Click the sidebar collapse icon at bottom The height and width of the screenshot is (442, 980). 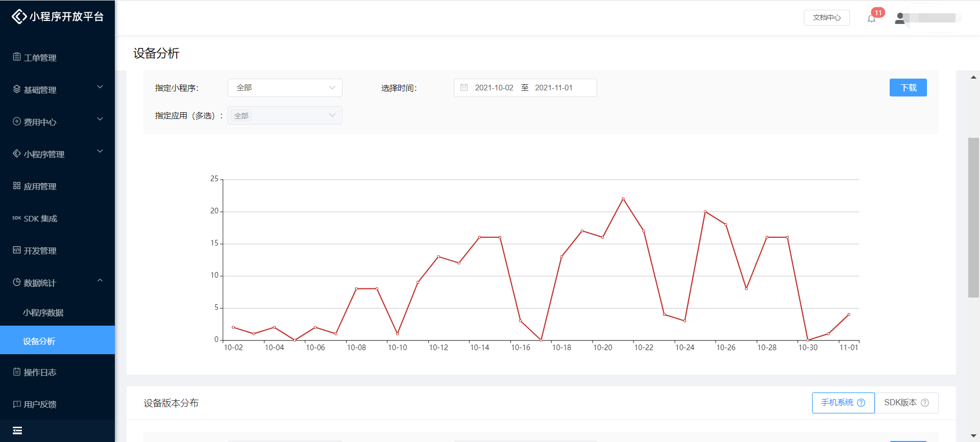point(17,430)
